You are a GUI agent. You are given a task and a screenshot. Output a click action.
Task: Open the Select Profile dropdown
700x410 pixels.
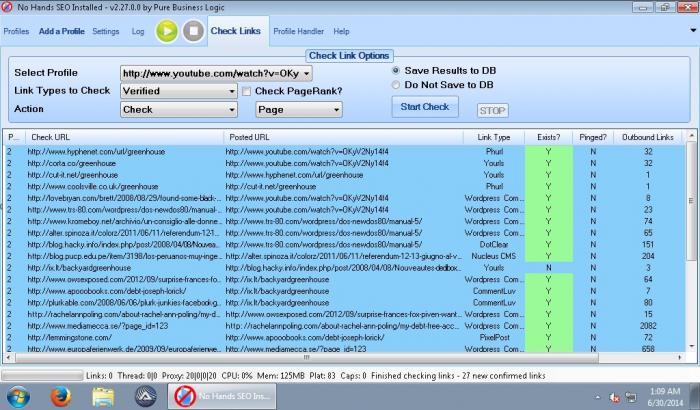click(x=216, y=74)
